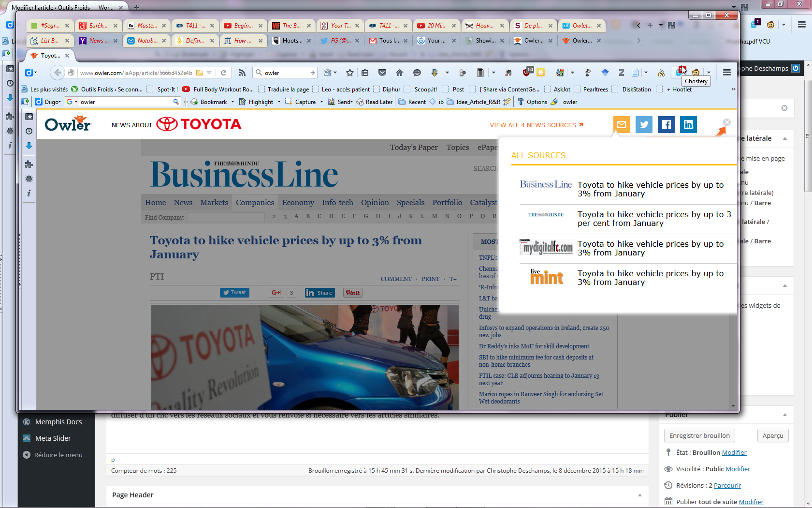The height and width of the screenshot is (508, 812).
Task: Bookmark this page with star icon
Action: click(x=350, y=73)
